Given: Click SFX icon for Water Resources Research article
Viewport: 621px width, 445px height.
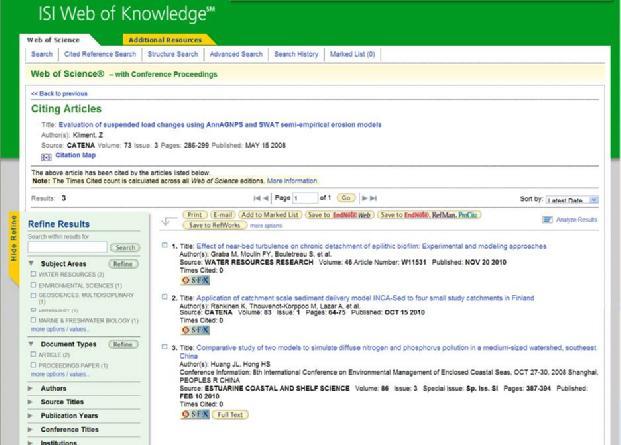Looking at the screenshot, I should (x=195, y=280).
